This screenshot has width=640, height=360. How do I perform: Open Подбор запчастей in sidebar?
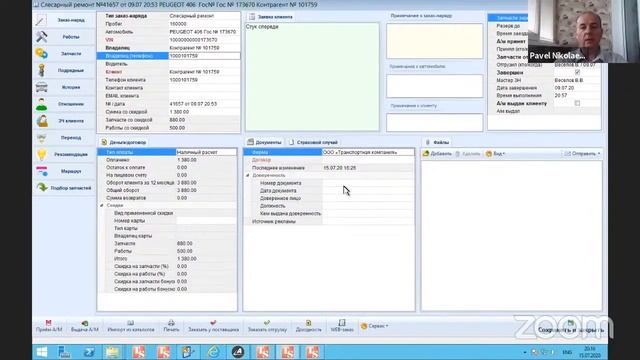[x=64, y=188]
